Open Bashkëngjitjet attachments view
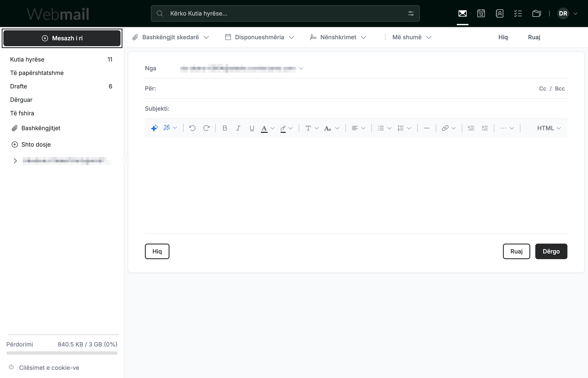Screen dimensions: 588x378 click(36, 128)
